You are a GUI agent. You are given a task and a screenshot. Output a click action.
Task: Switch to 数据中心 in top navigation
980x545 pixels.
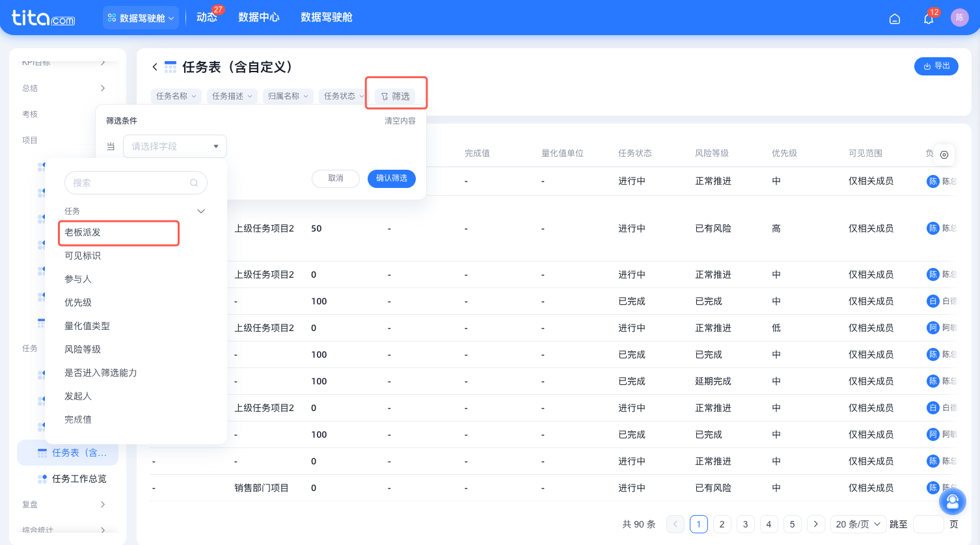click(x=260, y=18)
